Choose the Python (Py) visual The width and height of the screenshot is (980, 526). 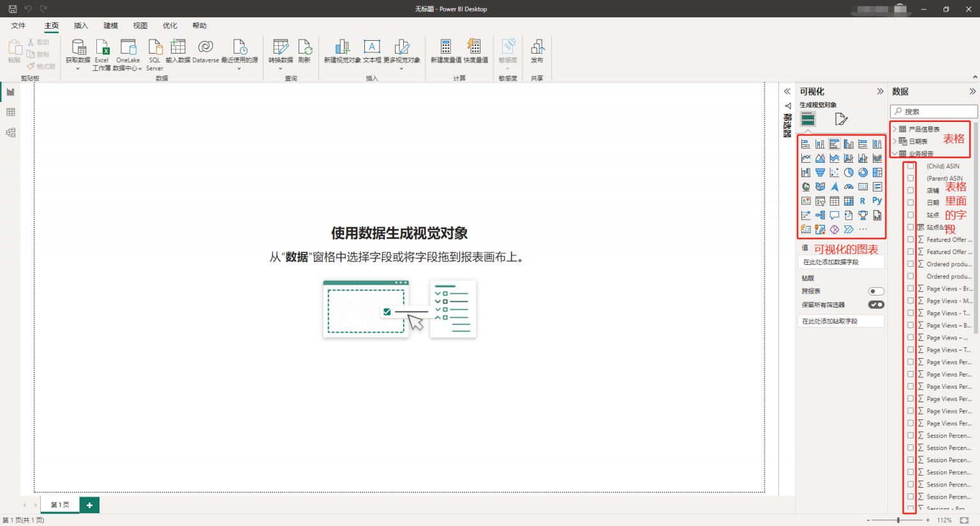click(x=877, y=200)
